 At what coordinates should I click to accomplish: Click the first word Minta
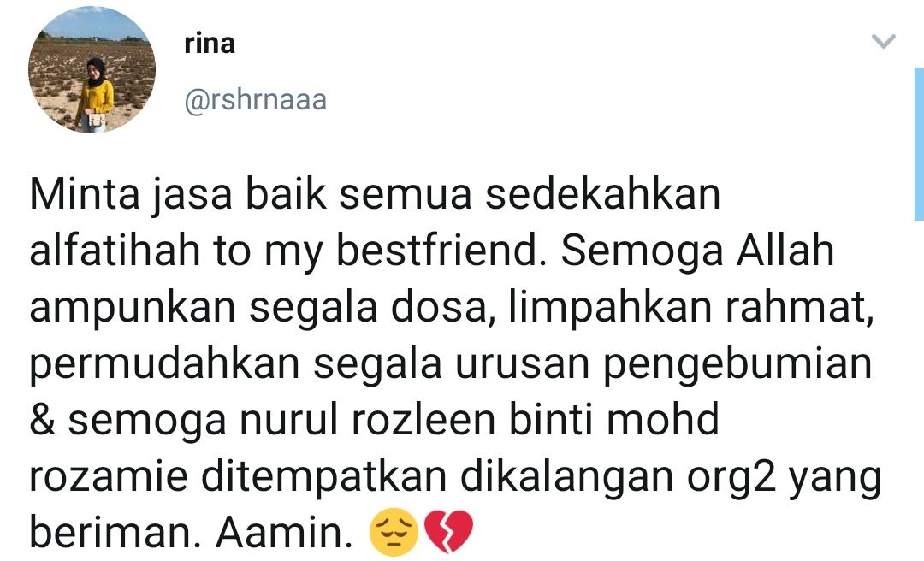(85, 194)
